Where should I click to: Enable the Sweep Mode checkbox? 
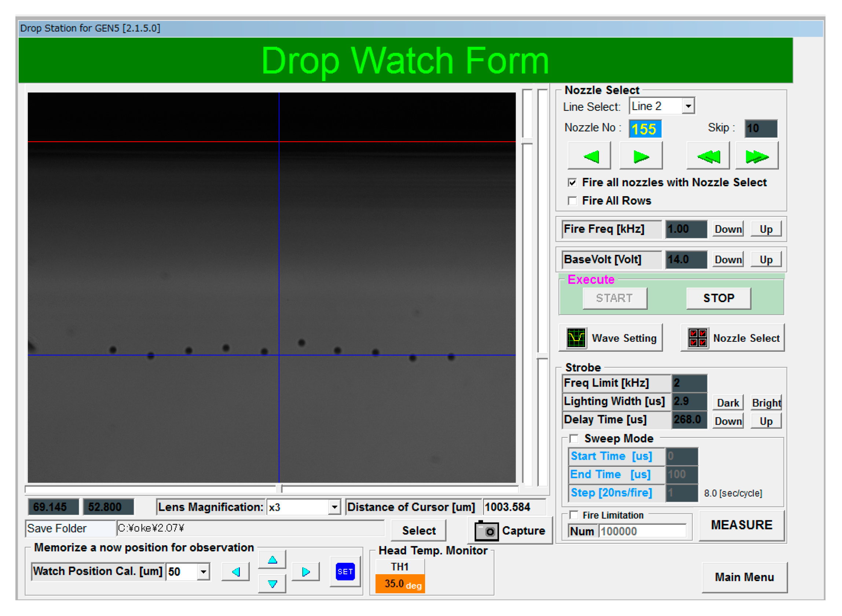pyautogui.click(x=574, y=439)
